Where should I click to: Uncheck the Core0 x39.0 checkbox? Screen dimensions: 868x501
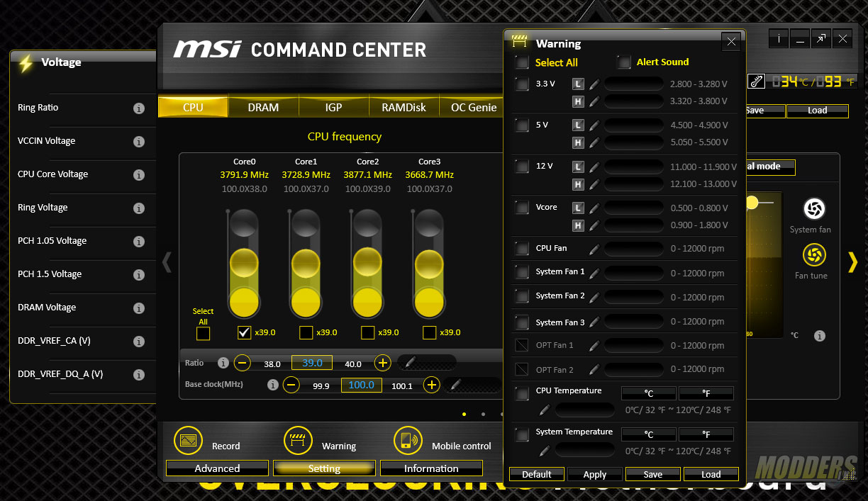[x=245, y=332]
